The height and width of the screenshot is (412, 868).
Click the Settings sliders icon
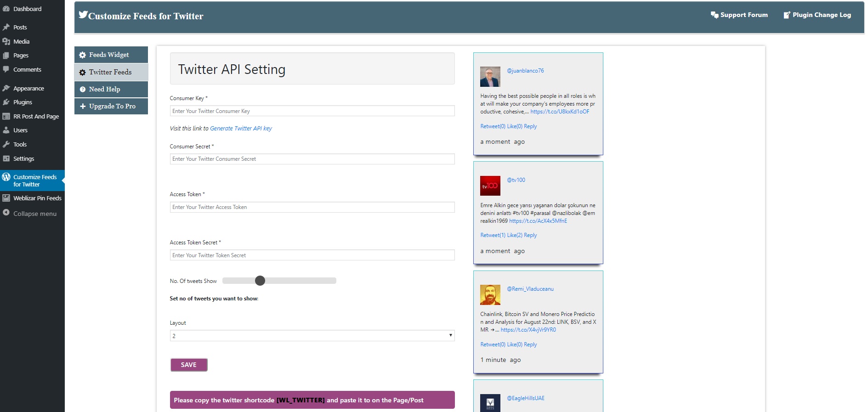click(x=6, y=158)
